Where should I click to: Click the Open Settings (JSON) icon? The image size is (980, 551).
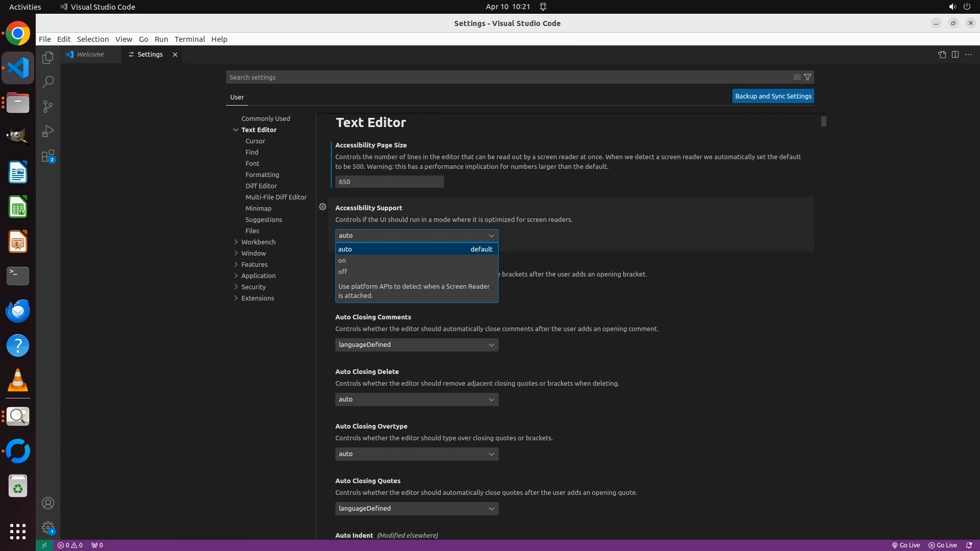[942, 55]
